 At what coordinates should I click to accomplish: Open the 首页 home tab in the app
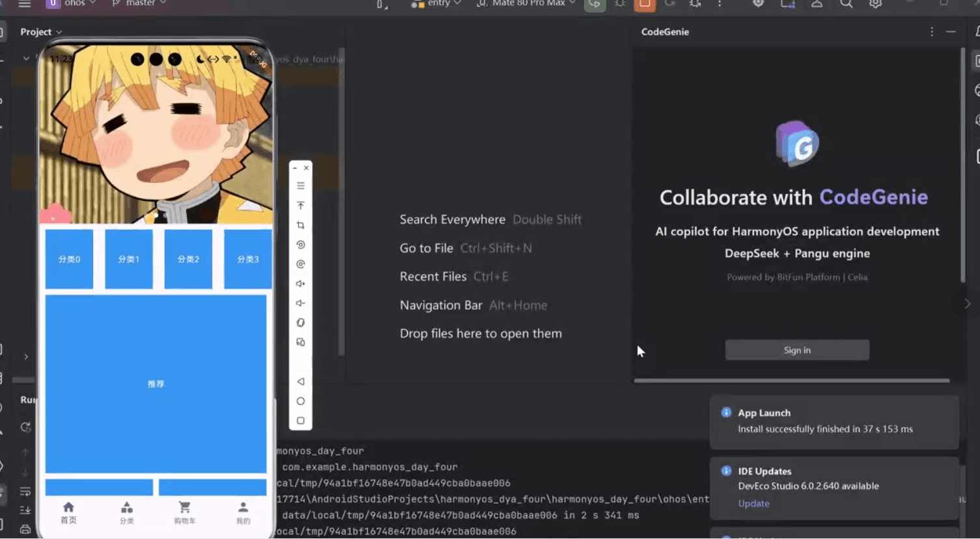click(x=68, y=512)
